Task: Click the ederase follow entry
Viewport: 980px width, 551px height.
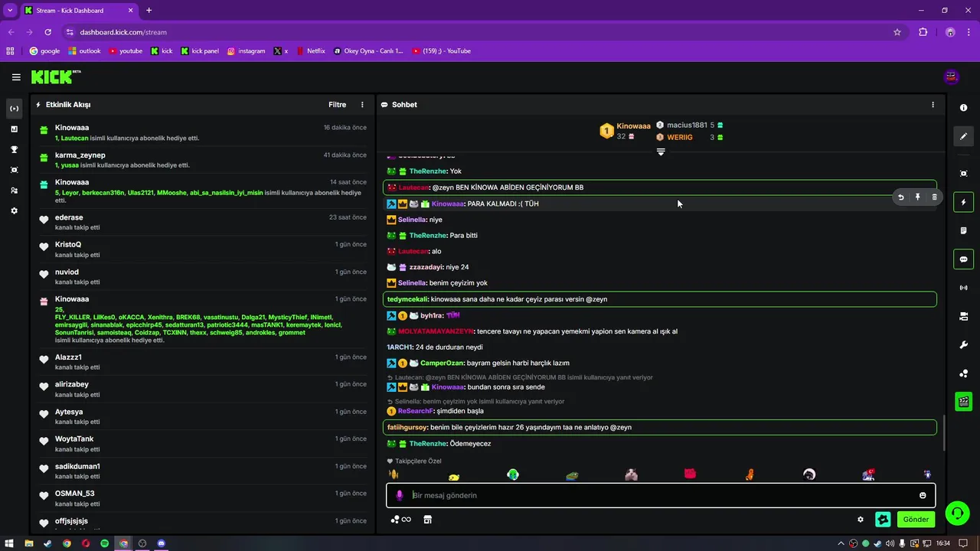Action: (x=203, y=222)
